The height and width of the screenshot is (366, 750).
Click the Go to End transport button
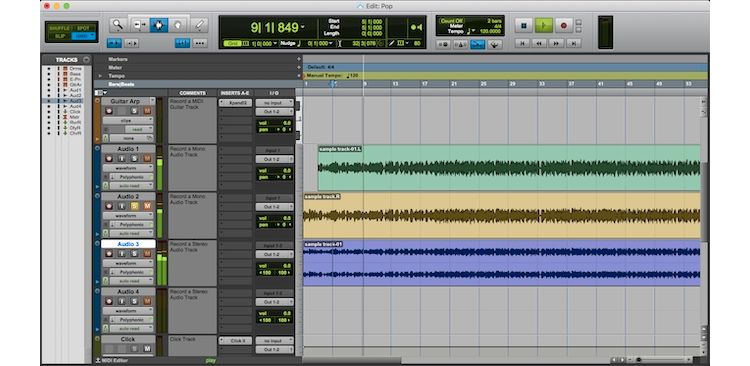tap(573, 43)
